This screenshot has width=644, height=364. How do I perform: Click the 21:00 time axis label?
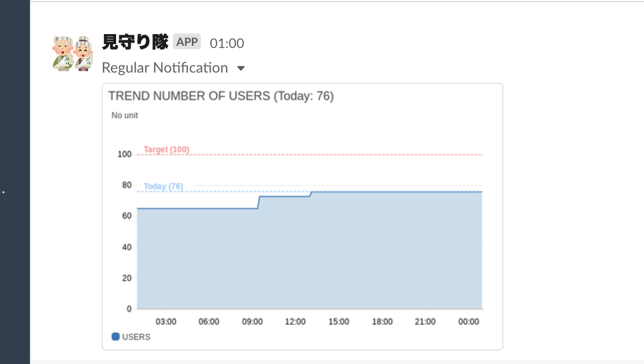click(x=425, y=322)
